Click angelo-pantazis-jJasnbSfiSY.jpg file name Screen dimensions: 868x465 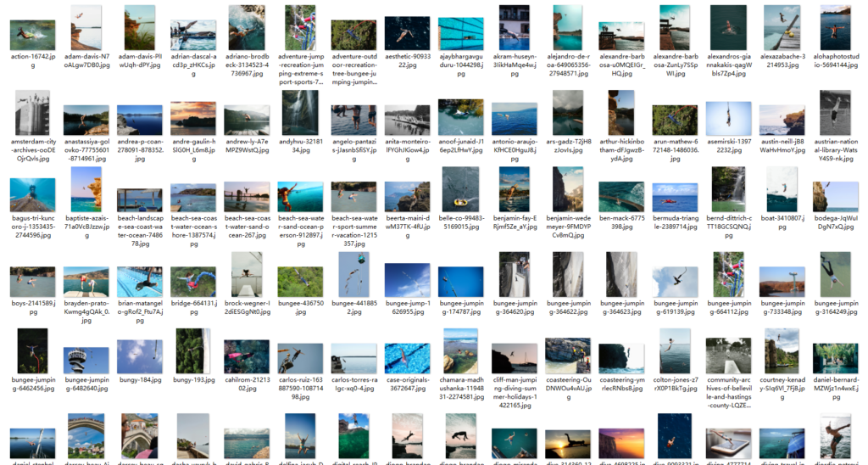[354, 149]
